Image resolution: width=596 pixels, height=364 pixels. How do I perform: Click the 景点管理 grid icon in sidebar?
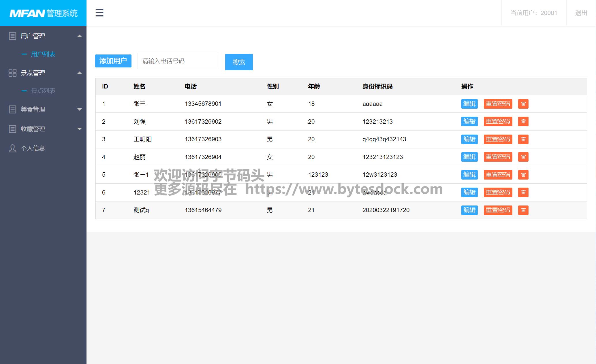coord(12,73)
